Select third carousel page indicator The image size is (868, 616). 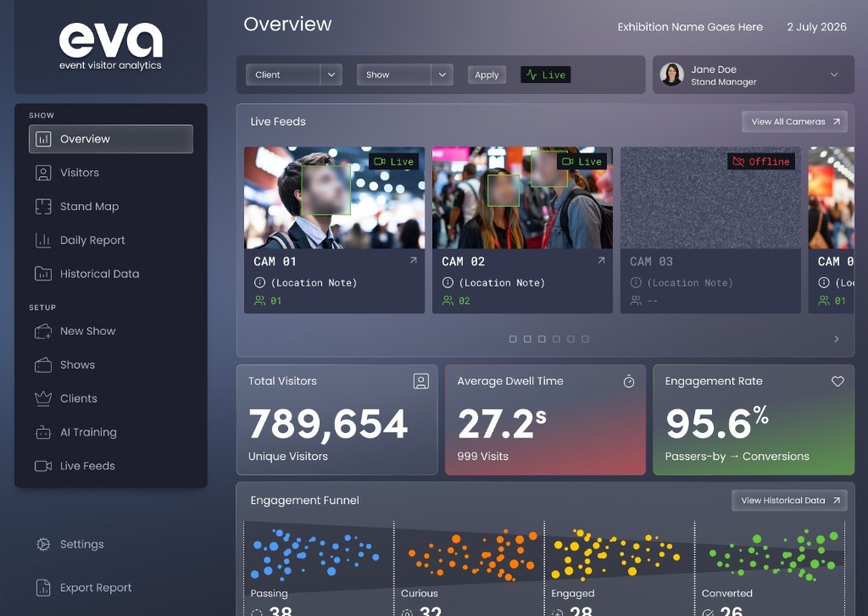(x=542, y=339)
